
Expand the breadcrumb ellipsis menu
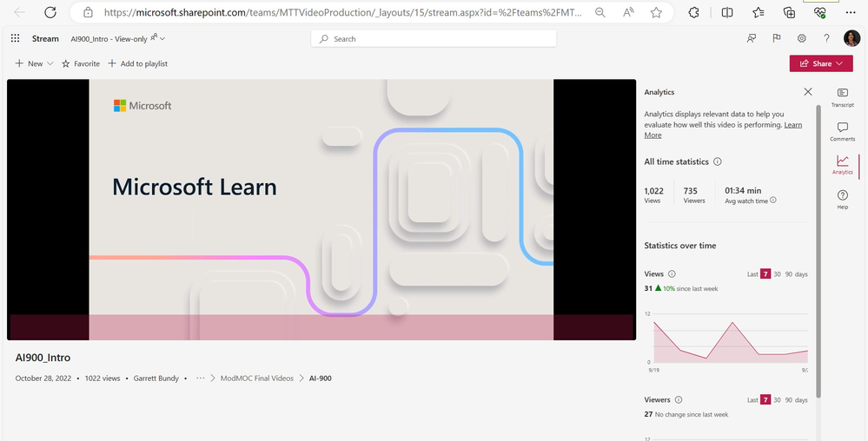[201, 378]
